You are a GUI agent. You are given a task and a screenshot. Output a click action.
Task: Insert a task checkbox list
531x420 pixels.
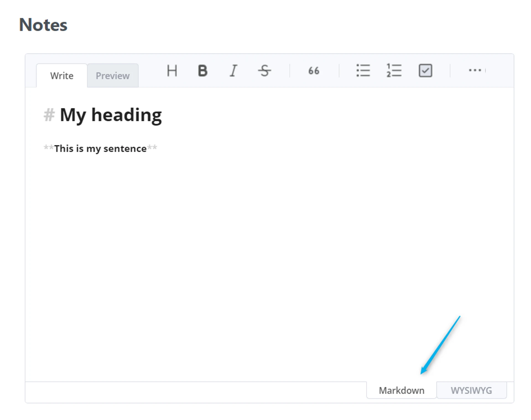coord(425,70)
